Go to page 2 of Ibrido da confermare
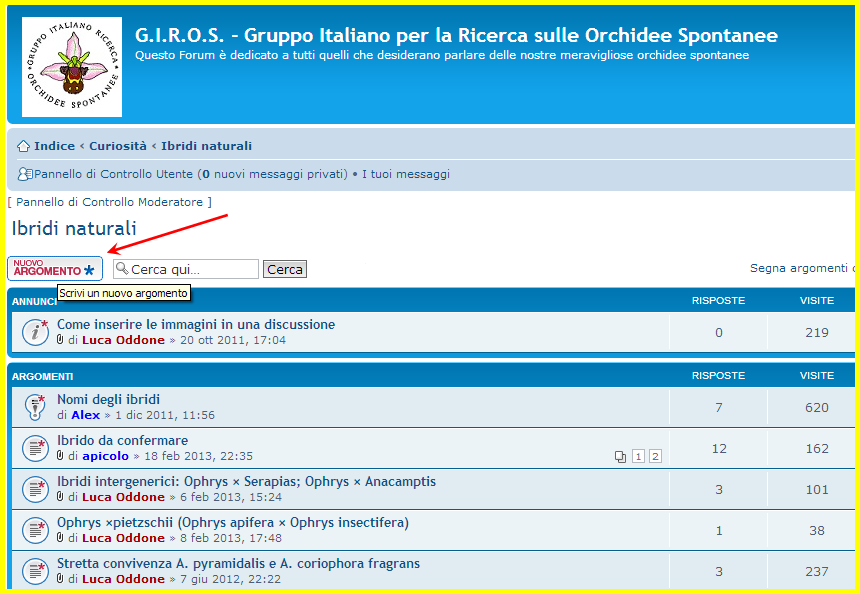860x594 pixels. pyautogui.click(x=655, y=456)
